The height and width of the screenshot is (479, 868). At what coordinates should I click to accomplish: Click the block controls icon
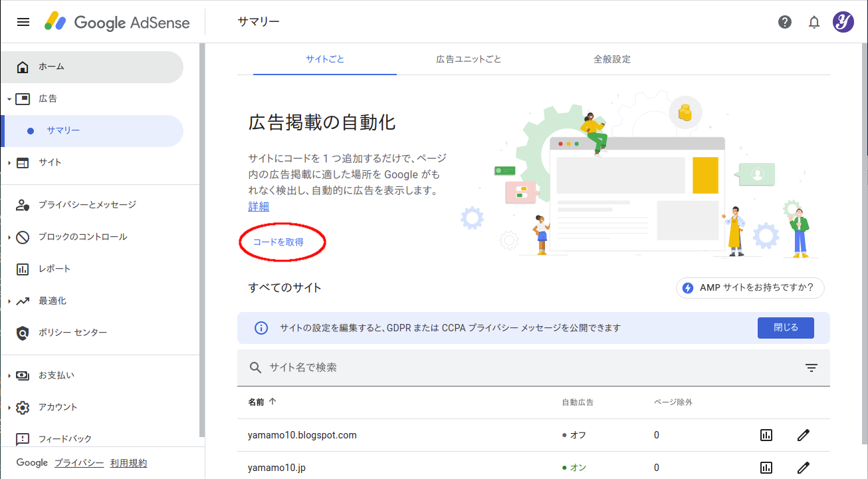pos(23,237)
